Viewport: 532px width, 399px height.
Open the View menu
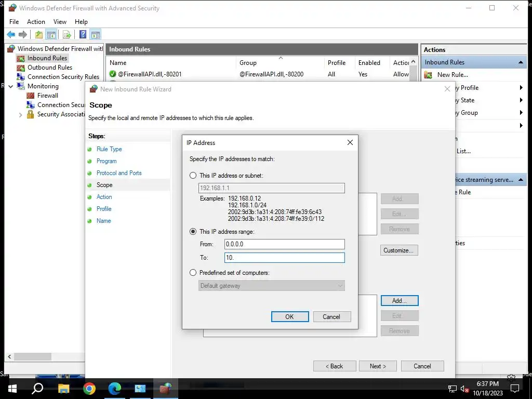click(x=60, y=22)
